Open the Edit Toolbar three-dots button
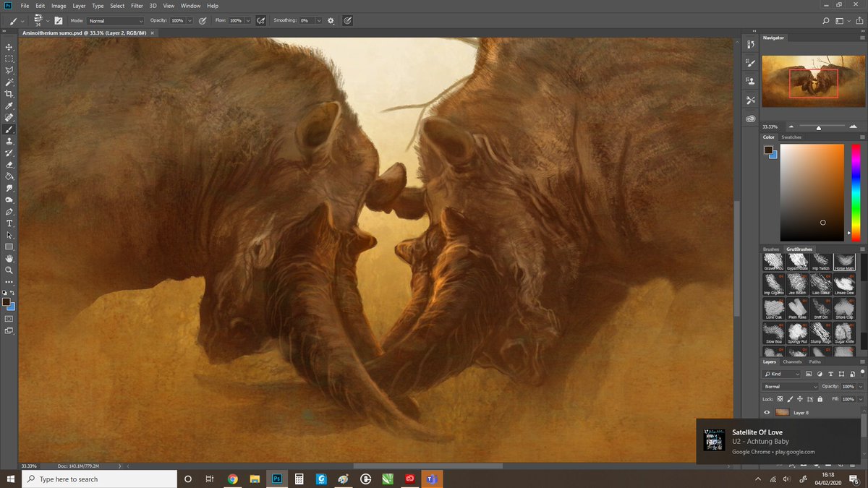 click(9, 281)
